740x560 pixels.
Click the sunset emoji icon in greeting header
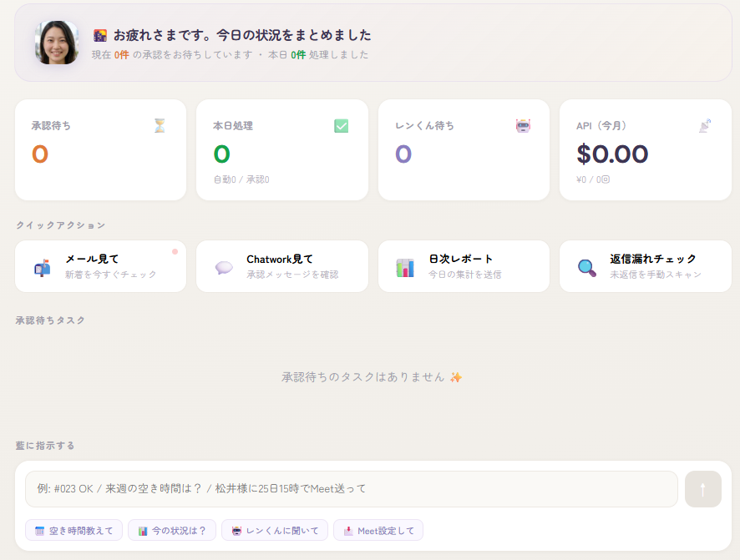[100, 35]
